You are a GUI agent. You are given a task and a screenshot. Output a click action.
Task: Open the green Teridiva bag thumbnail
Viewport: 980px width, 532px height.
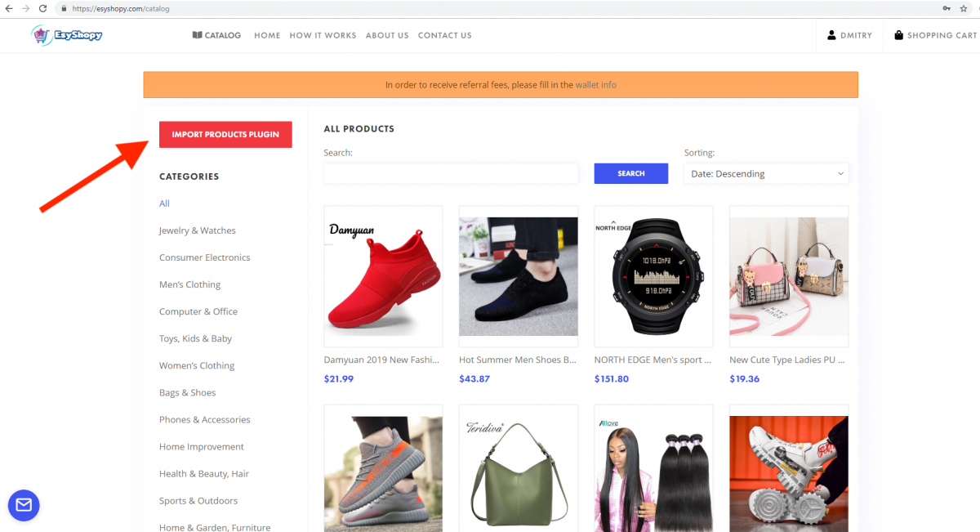tap(519, 468)
